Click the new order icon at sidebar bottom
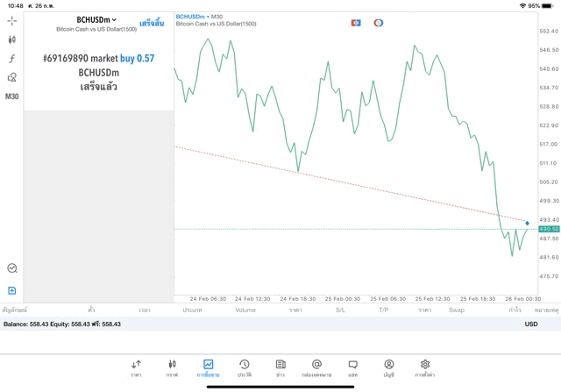 pos(12,290)
